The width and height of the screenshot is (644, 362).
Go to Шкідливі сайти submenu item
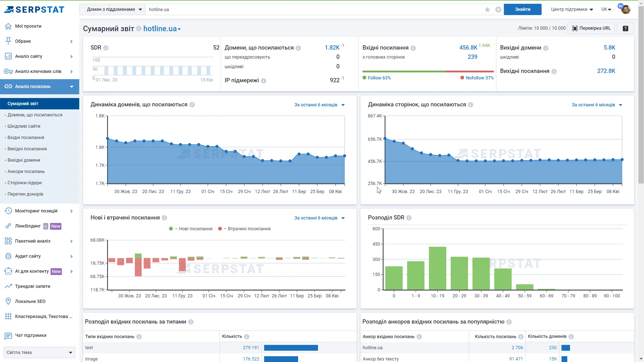(x=24, y=126)
